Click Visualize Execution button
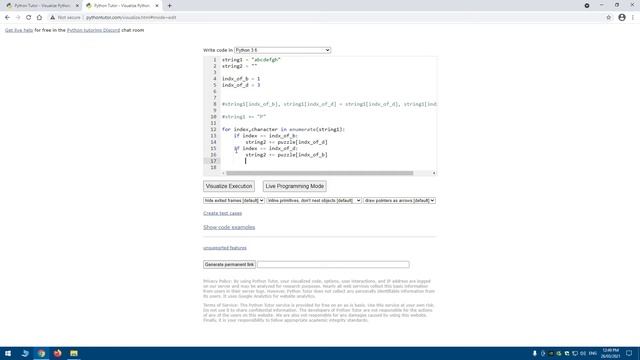 point(229,186)
